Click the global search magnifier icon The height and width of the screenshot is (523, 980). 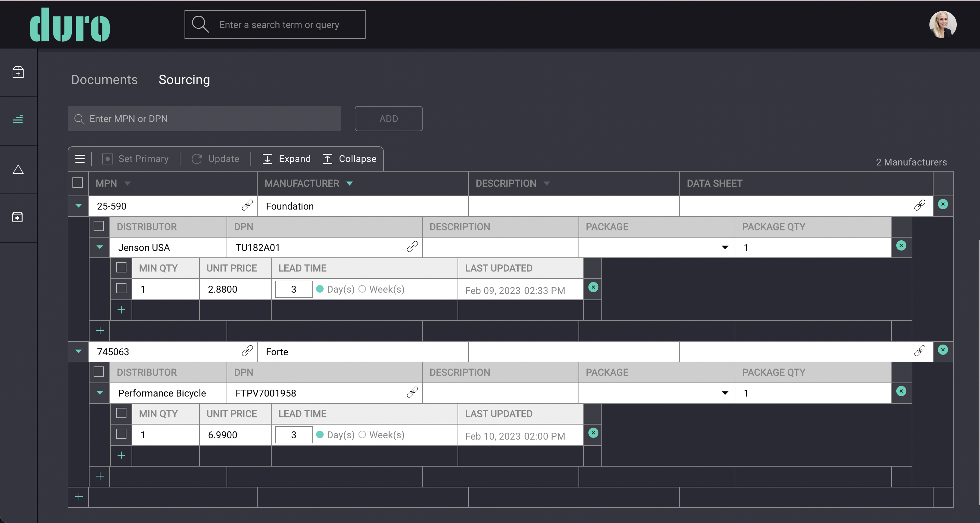[x=200, y=24]
